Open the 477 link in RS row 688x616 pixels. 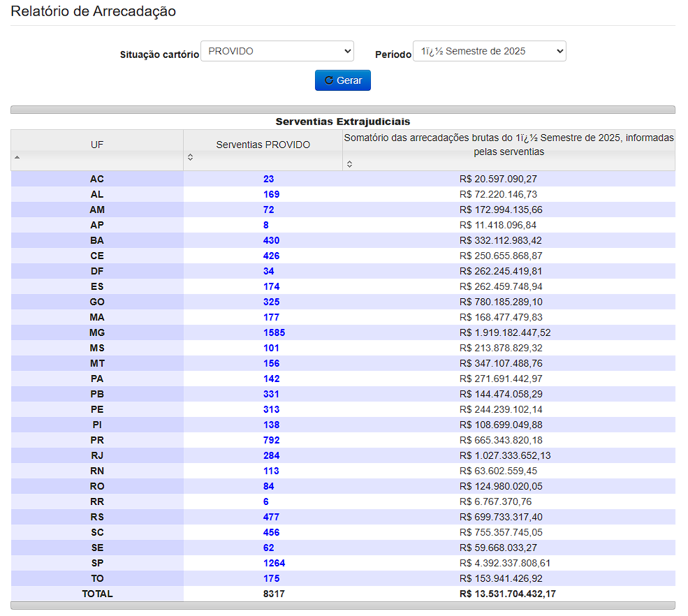coord(271,517)
